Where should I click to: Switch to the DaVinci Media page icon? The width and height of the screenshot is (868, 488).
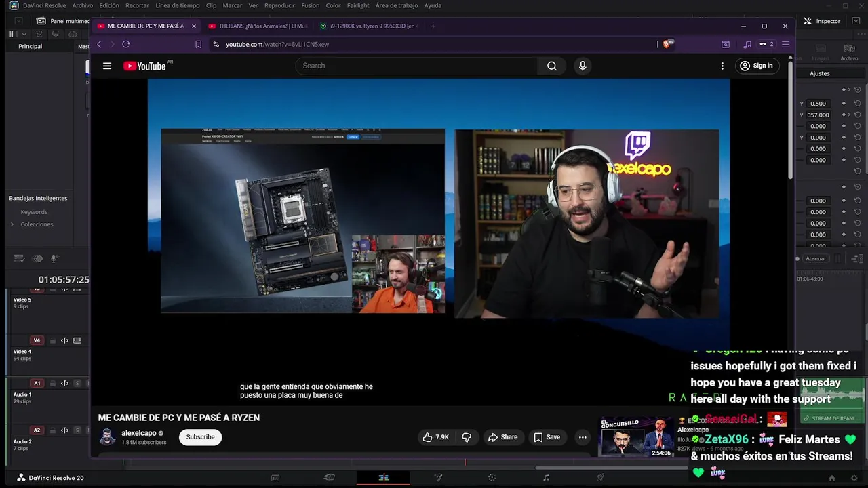275,478
